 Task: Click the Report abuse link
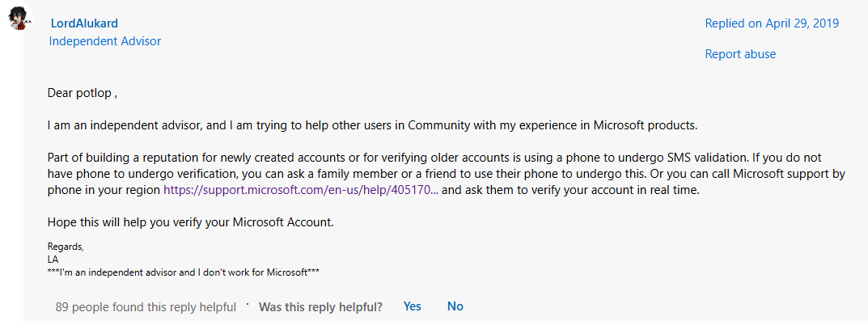click(740, 54)
